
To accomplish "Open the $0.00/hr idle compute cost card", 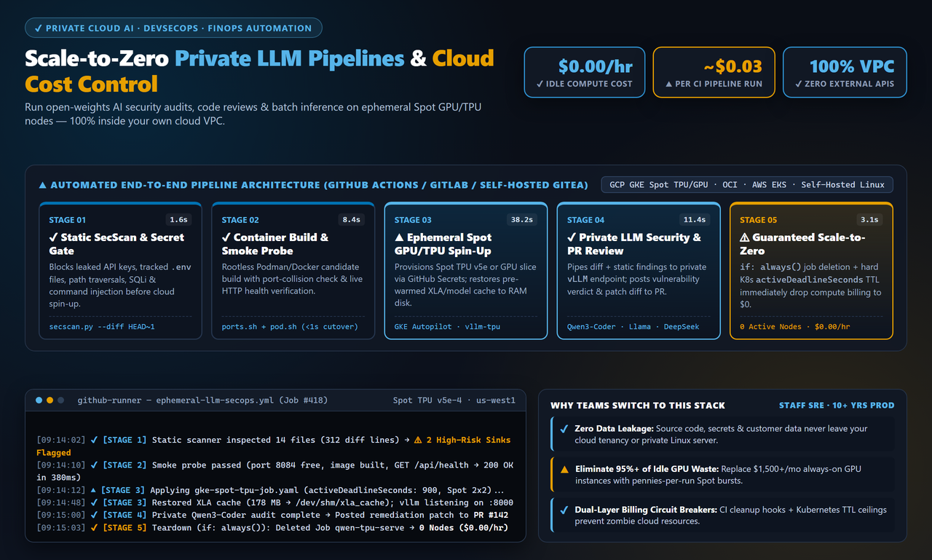I will click(x=585, y=73).
